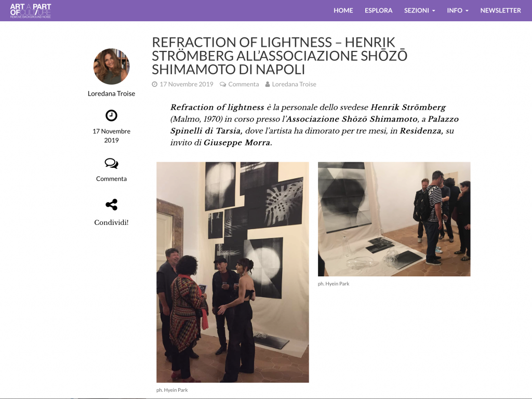532x399 pixels.
Task: Expand the SEZIONI dropdown menu
Action: pos(419,10)
